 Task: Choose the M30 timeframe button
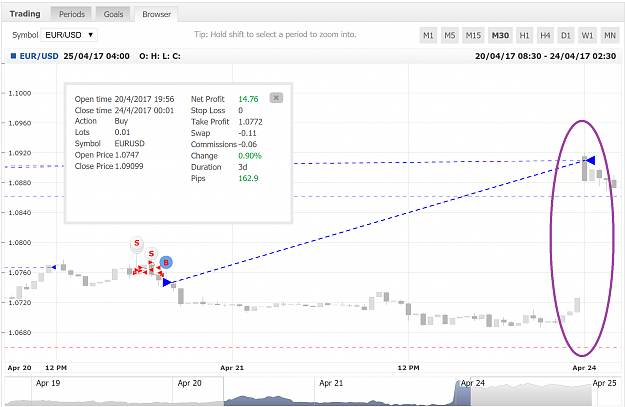coord(500,35)
